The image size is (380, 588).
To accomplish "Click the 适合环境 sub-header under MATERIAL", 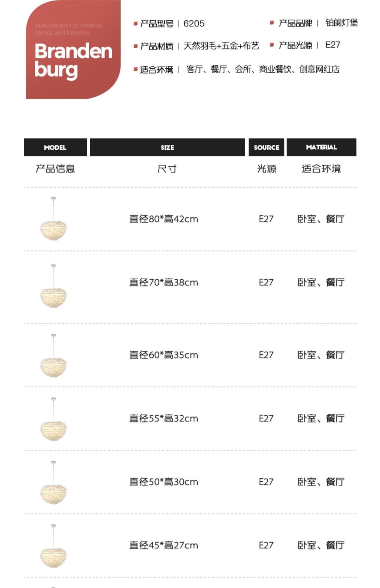I will pos(321,168).
